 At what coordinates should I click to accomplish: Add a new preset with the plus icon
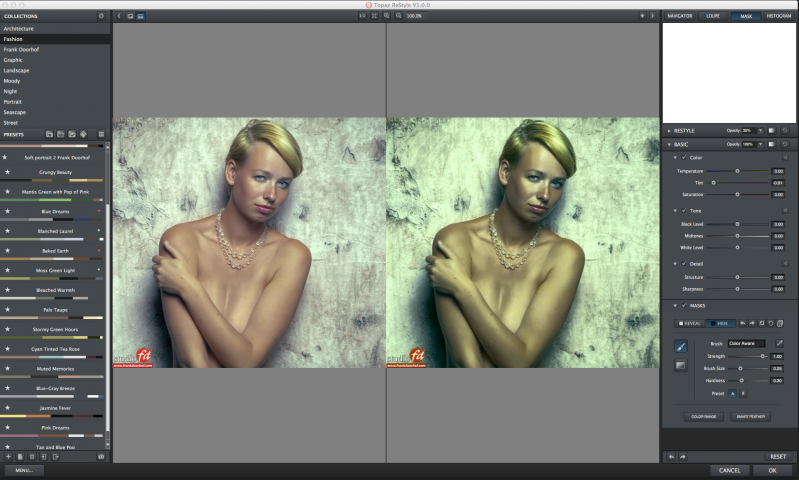pyautogui.click(x=8, y=457)
